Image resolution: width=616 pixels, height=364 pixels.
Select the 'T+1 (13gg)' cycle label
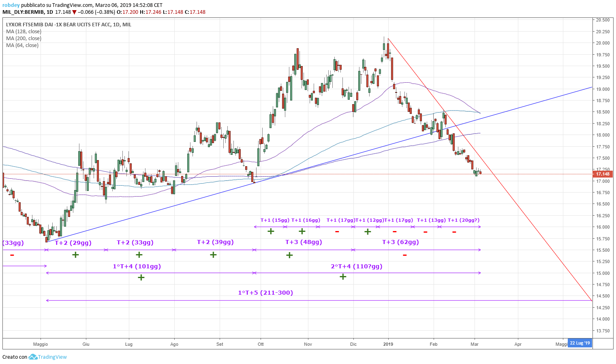[431, 220]
